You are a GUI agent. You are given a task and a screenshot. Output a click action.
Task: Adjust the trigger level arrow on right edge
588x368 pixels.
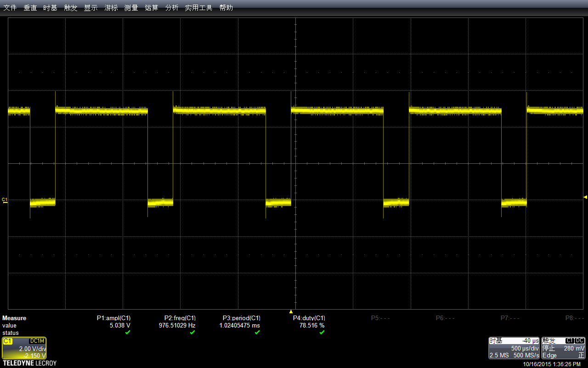tap(584, 196)
